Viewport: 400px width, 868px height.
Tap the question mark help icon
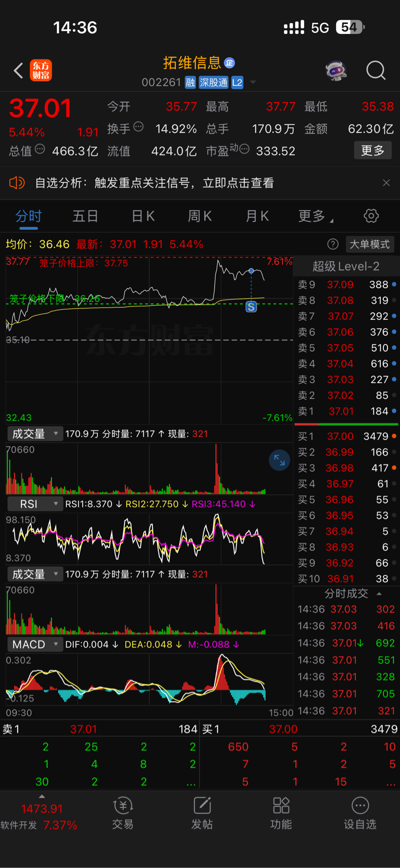[333, 244]
